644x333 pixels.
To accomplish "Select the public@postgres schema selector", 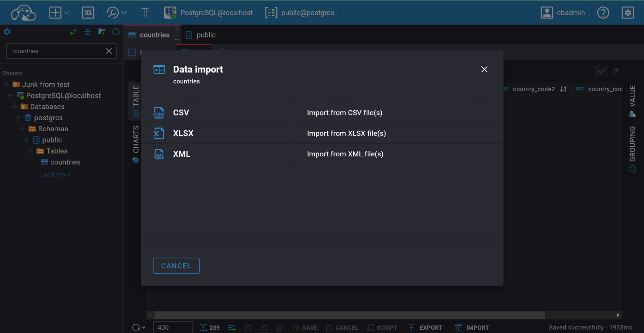I will coord(300,13).
